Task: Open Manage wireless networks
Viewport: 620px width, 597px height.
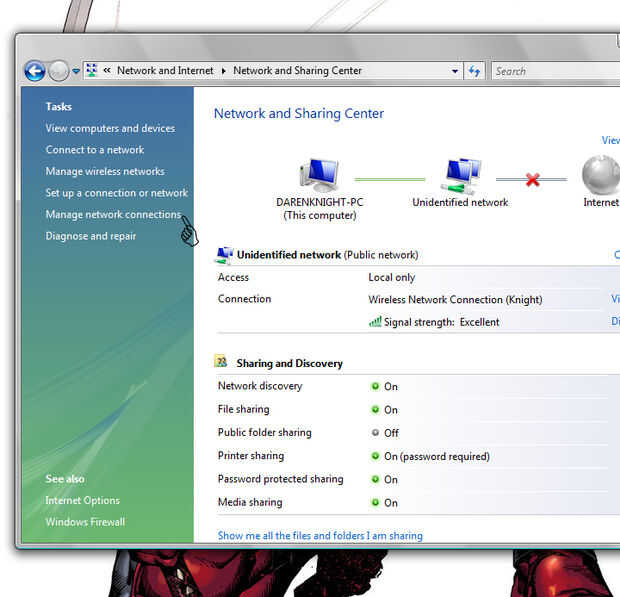Action: pyautogui.click(x=105, y=171)
